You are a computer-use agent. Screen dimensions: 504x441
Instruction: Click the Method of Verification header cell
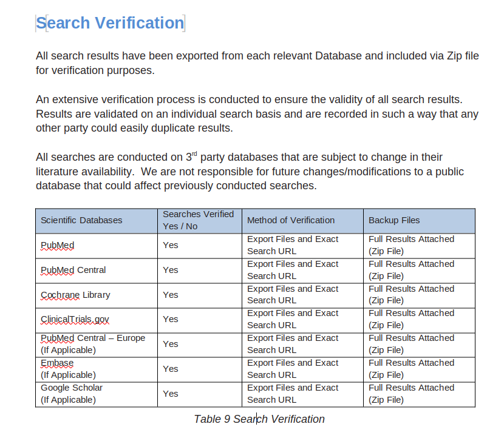pos(290,220)
